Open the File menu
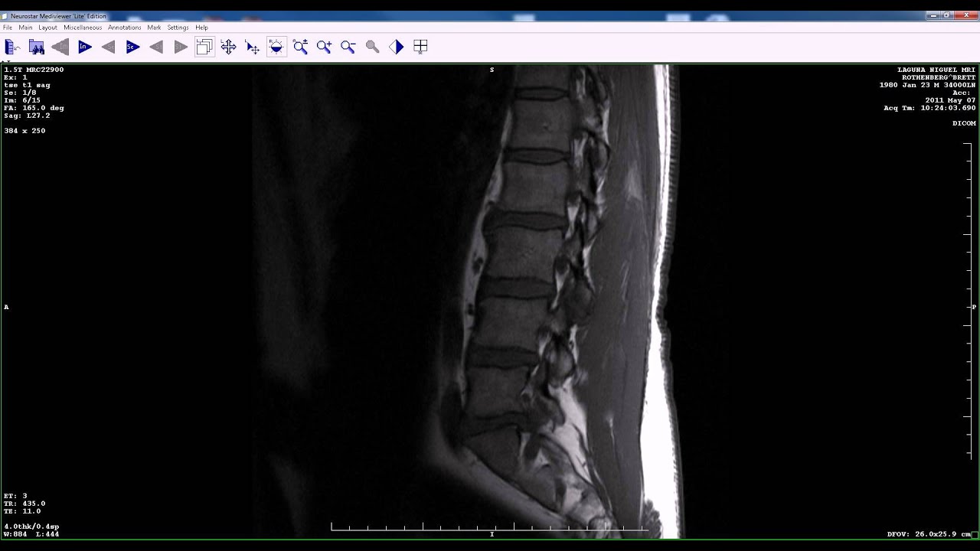The width and height of the screenshot is (980, 551). [8, 28]
